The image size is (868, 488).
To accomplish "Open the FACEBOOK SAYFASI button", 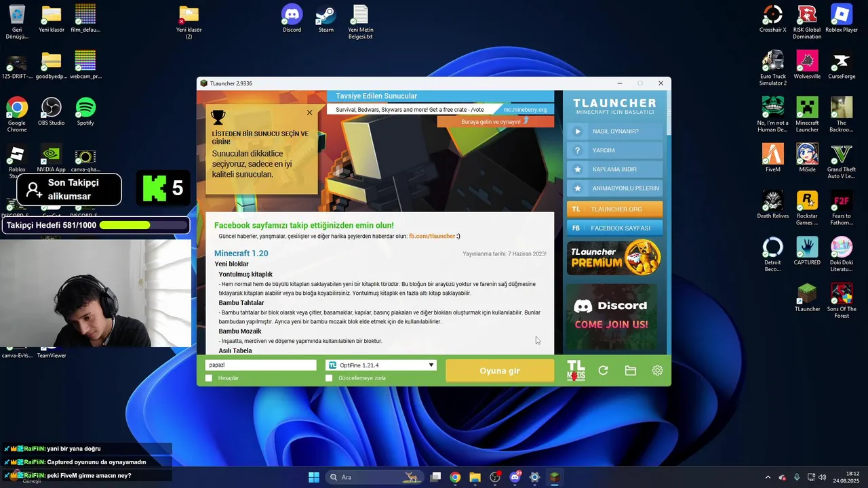I will [x=614, y=228].
